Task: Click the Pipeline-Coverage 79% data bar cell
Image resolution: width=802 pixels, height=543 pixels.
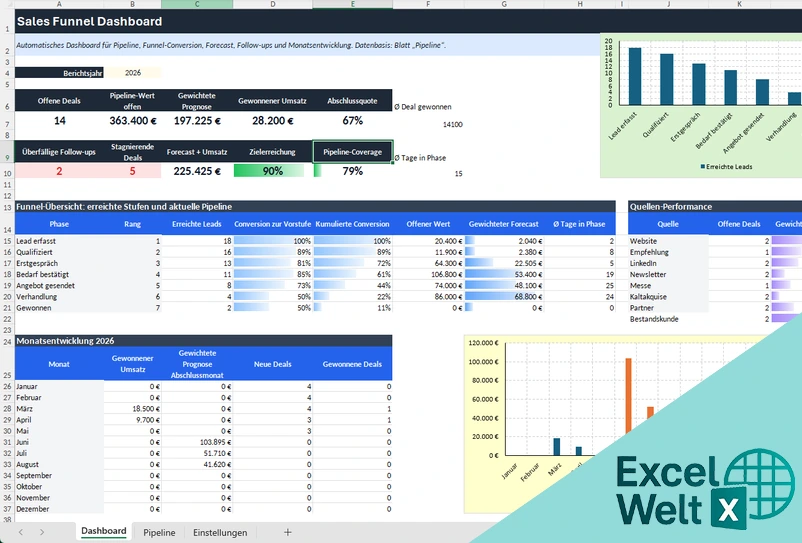Action: [x=352, y=171]
